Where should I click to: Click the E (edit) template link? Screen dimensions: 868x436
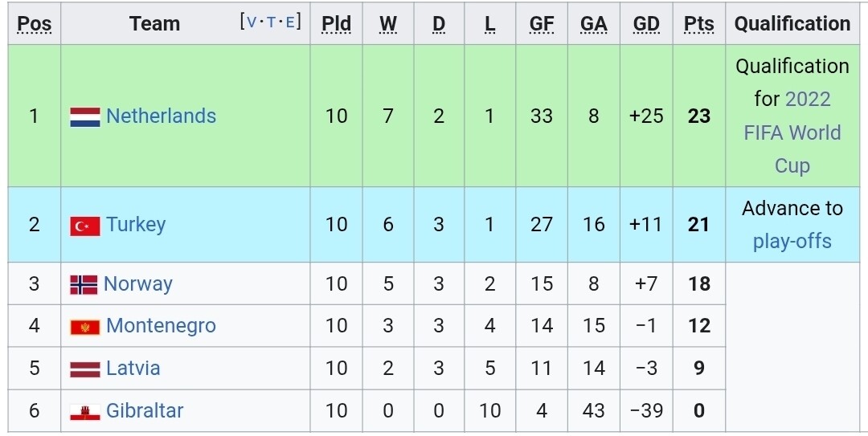point(290,22)
